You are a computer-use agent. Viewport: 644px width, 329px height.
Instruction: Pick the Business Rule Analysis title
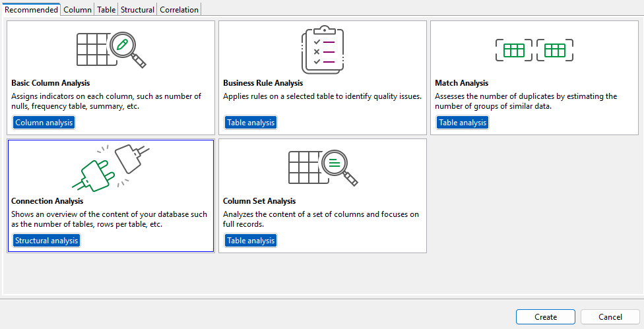point(263,83)
